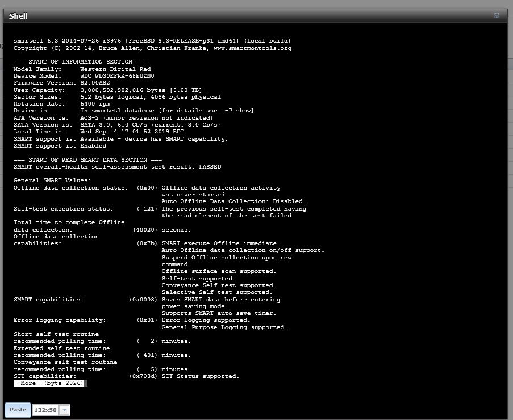Click the --More--(byte 2026) pager prompt
Viewport: 513px width, 420px height.
point(49,383)
